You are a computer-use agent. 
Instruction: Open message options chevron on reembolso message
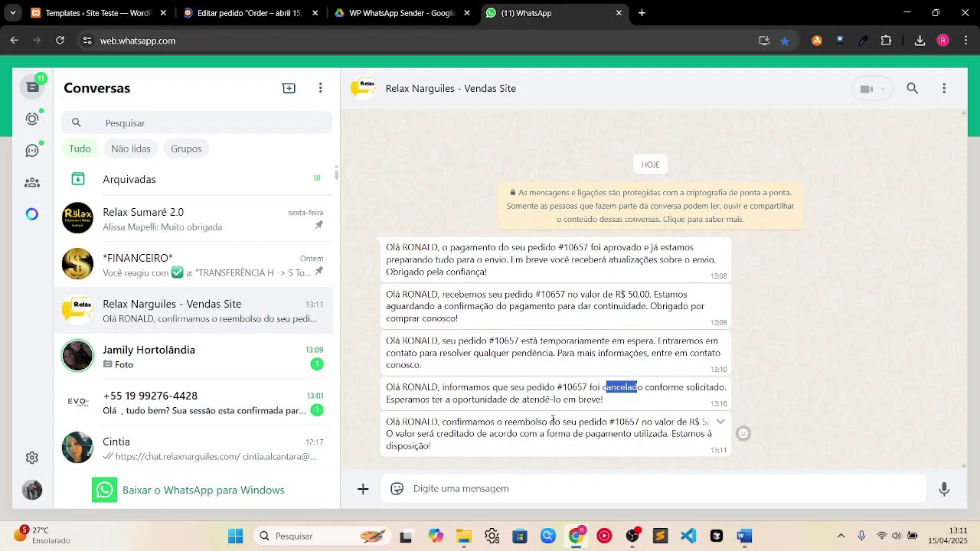720,422
